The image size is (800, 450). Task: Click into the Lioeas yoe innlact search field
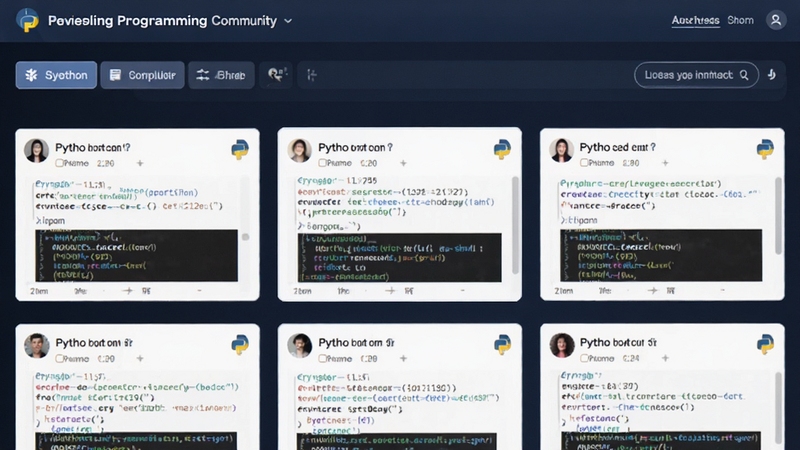696,75
